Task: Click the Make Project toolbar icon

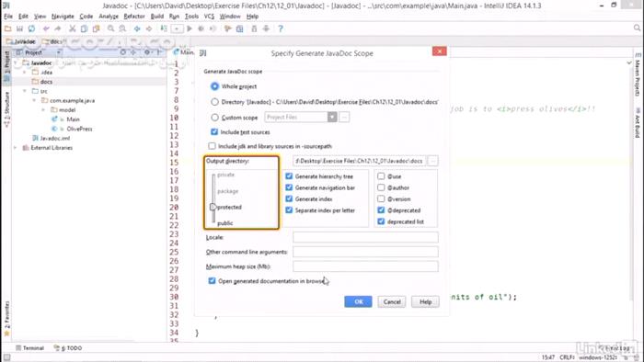Action: tap(164, 28)
